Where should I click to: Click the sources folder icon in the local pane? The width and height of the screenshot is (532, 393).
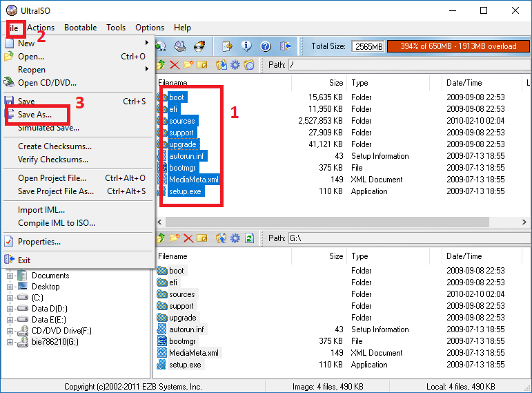pos(162,294)
